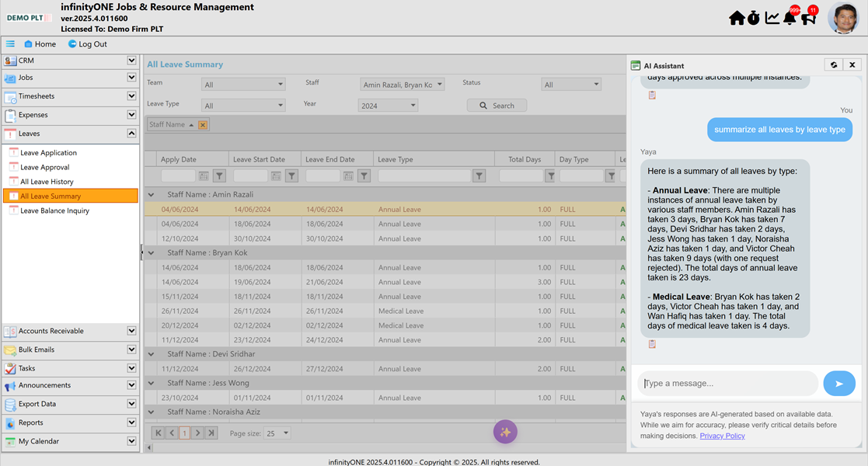Open the Page size dropdown set to 25
Viewport: 868px width, 466px height.
point(277,433)
